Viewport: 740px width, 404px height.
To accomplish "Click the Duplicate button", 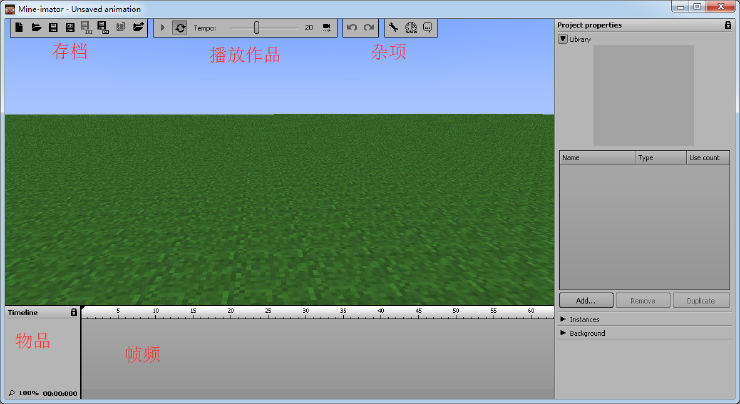I will point(701,301).
